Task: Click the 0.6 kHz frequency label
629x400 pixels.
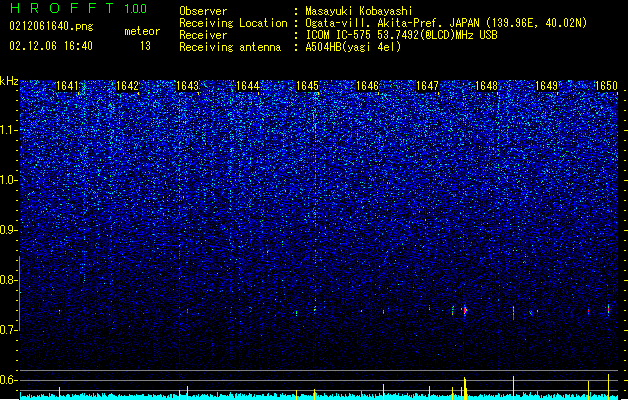Action: (8, 380)
